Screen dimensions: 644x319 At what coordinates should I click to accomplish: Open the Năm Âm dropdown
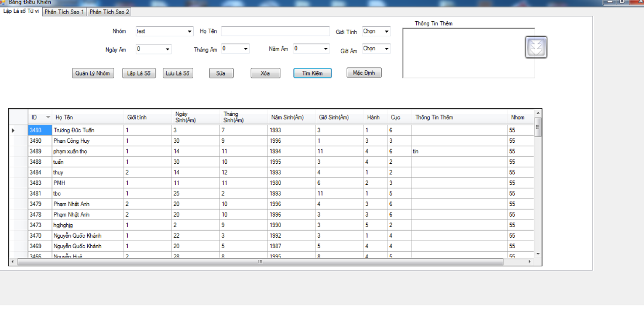click(x=326, y=49)
